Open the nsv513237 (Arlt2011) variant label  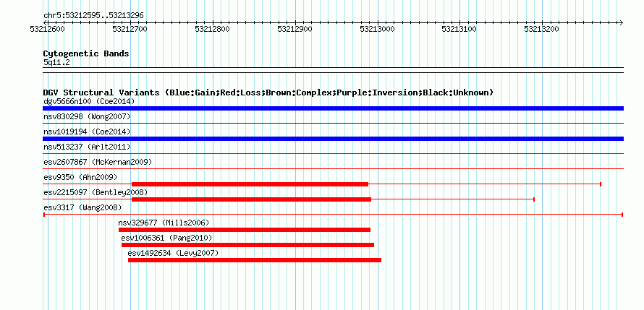(87, 147)
